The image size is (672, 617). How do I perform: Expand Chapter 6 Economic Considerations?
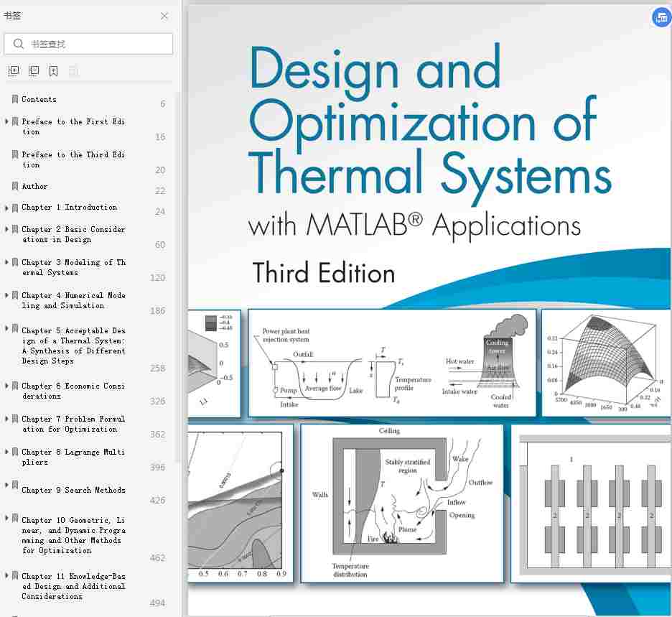click(6, 386)
